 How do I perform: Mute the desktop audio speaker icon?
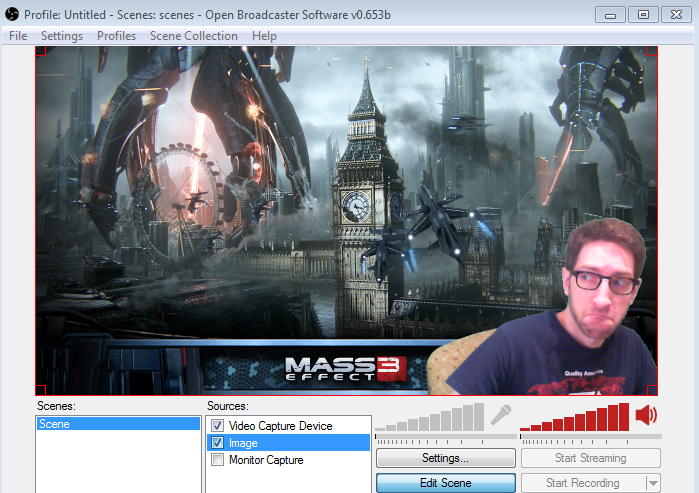pos(646,415)
